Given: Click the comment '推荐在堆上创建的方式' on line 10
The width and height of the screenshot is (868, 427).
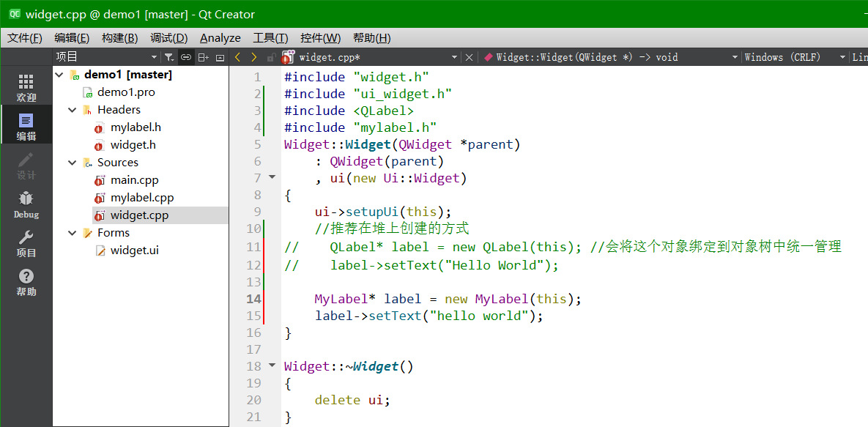Looking at the screenshot, I should coord(399,229).
